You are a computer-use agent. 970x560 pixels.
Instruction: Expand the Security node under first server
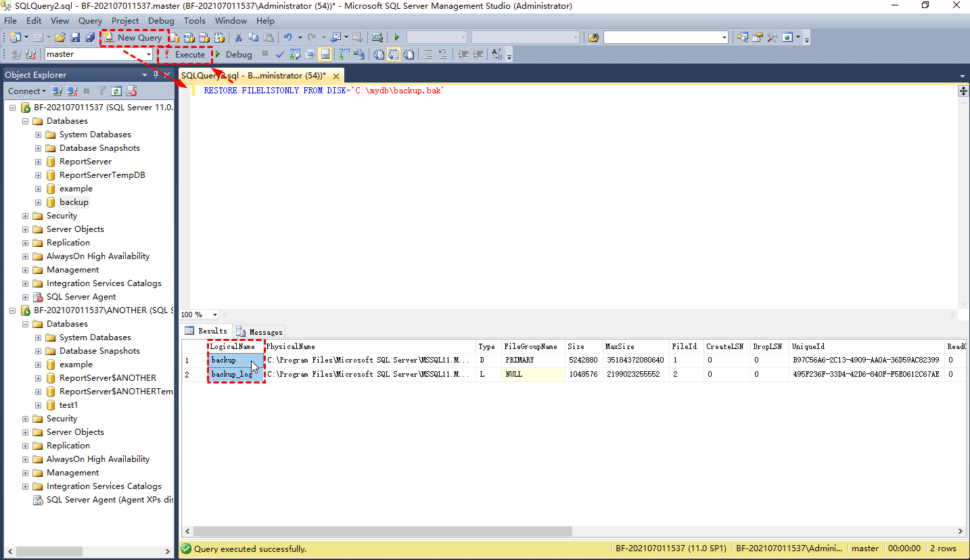point(26,216)
